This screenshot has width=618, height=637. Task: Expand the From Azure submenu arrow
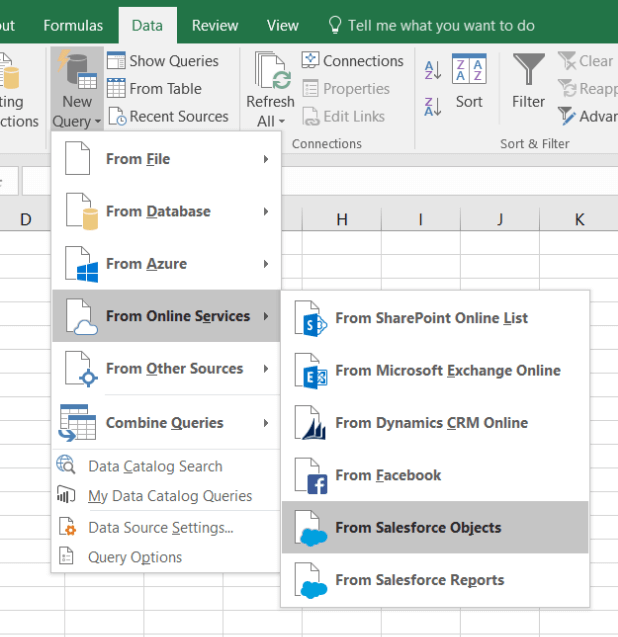point(266,264)
